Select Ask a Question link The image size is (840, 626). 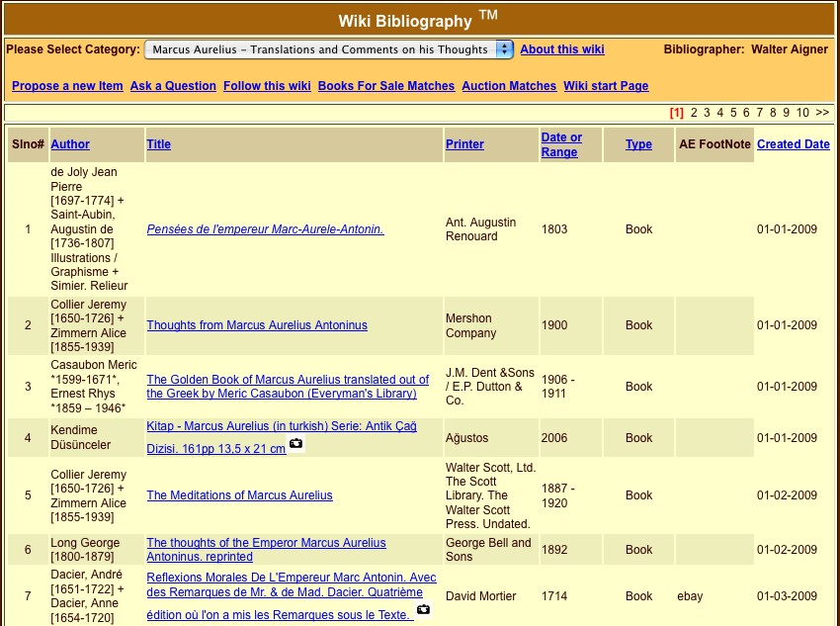tap(173, 86)
